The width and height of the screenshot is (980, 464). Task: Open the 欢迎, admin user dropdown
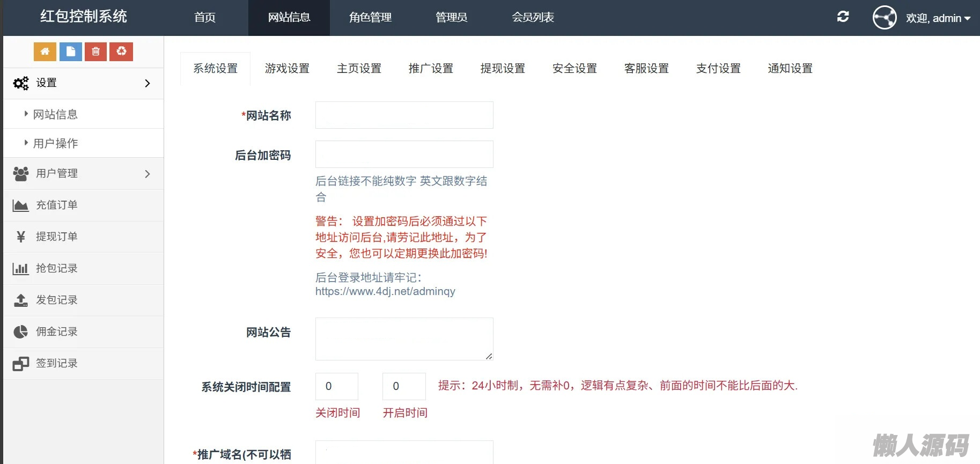938,18
